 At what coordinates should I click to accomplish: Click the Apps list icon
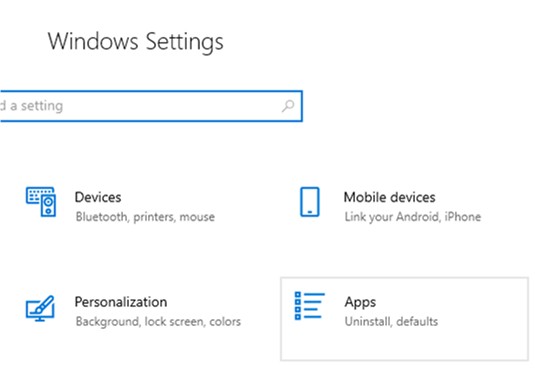tap(309, 306)
